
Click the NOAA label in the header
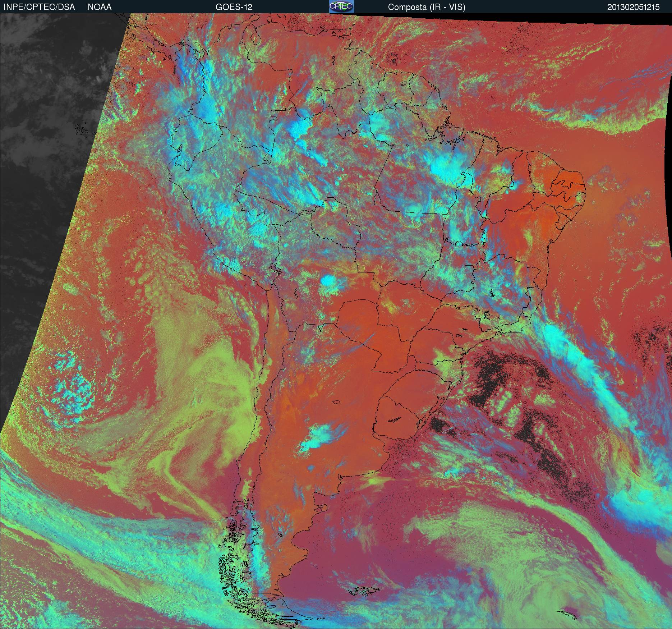(100, 7)
